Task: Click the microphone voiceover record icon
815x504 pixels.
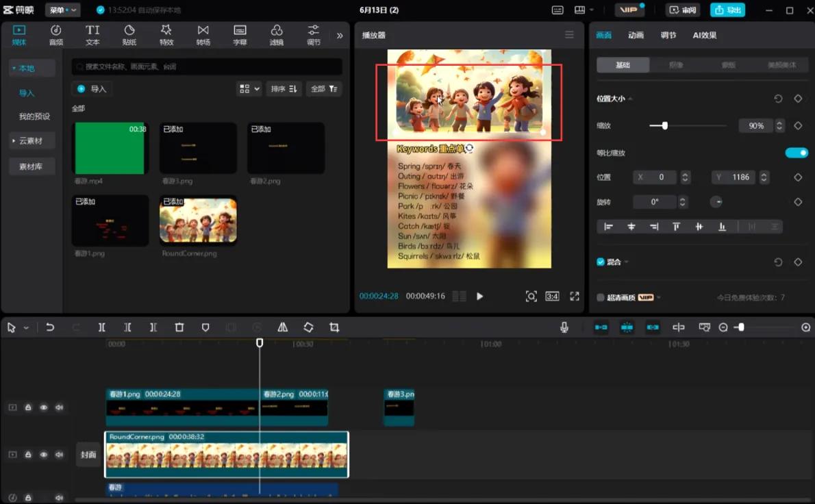Action: pyautogui.click(x=564, y=327)
